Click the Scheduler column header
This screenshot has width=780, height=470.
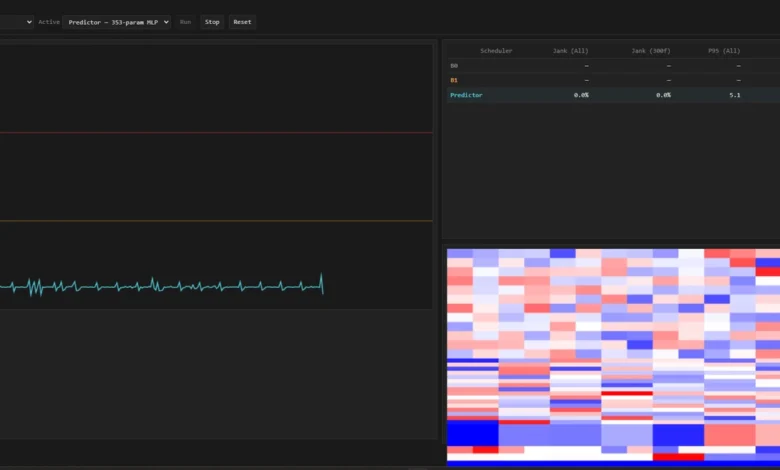[496, 50]
